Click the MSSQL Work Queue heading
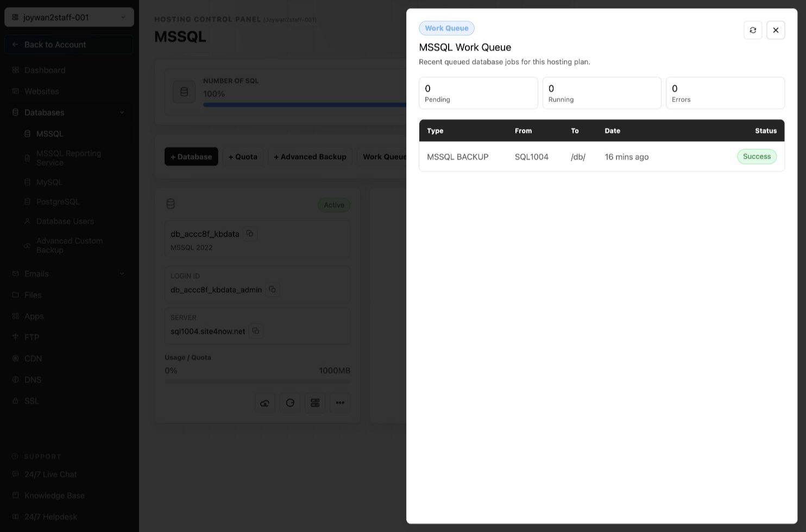The height and width of the screenshot is (532, 806). click(465, 47)
